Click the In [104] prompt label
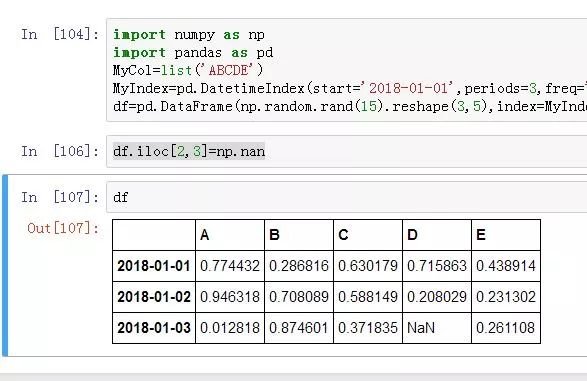587x381 pixels. [x=60, y=34]
